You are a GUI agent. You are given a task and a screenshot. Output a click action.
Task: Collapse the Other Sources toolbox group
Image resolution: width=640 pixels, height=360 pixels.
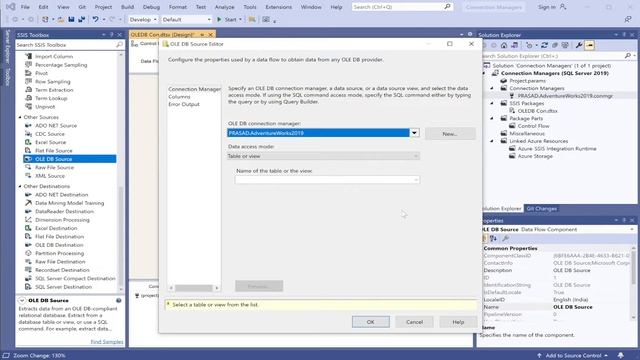point(20,117)
